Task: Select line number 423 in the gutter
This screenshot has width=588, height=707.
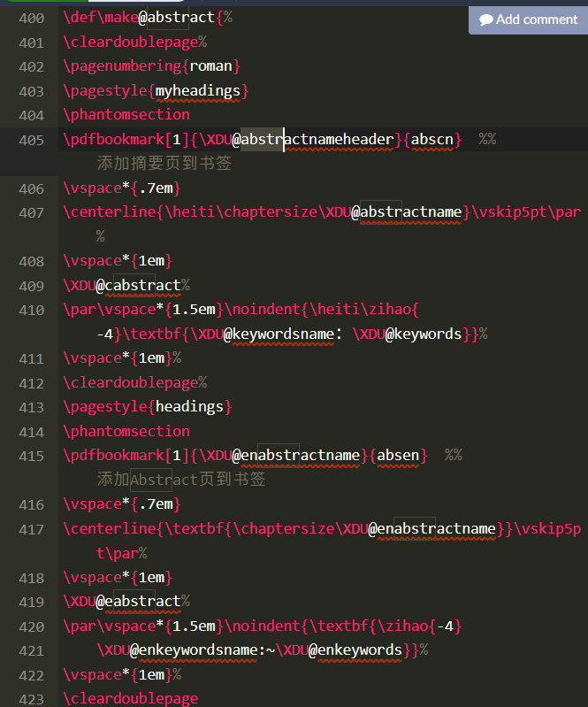Action: tap(31, 698)
